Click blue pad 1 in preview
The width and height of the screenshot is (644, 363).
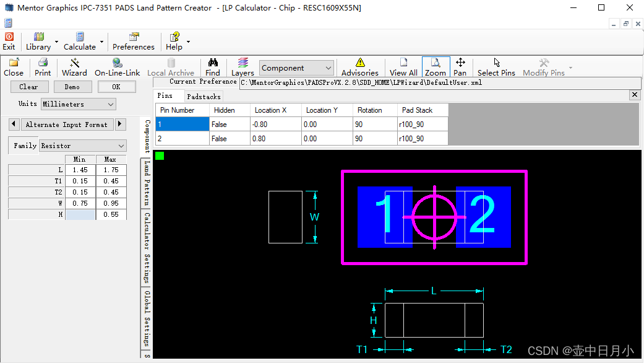coord(385,217)
